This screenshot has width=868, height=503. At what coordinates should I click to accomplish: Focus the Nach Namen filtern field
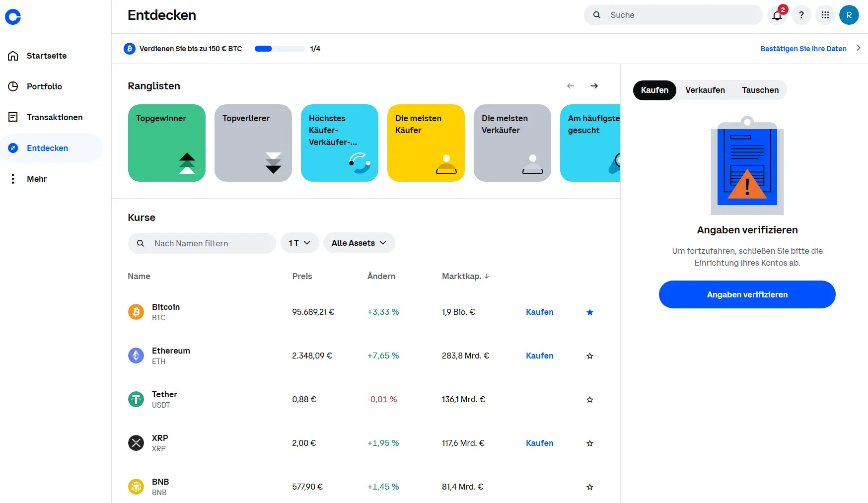click(202, 243)
